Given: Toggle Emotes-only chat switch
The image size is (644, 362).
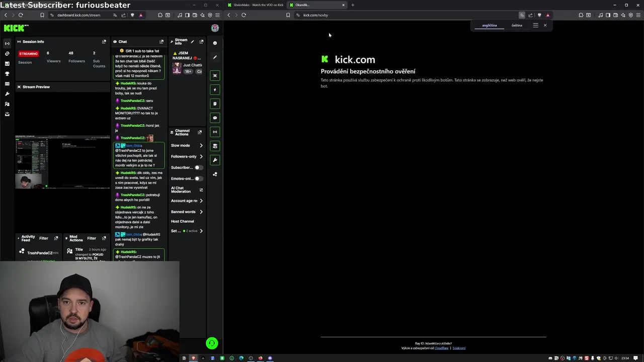Looking at the screenshot, I should [x=198, y=178].
